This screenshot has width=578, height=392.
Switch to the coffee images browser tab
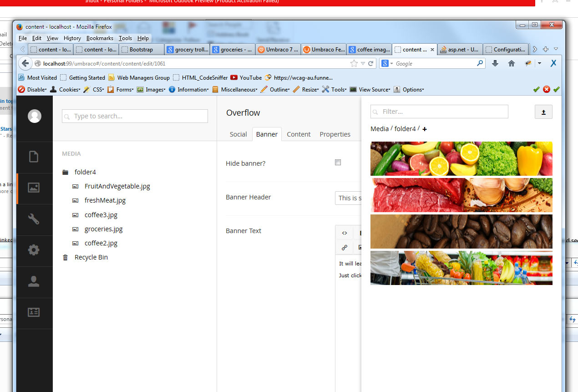(x=369, y=49)
